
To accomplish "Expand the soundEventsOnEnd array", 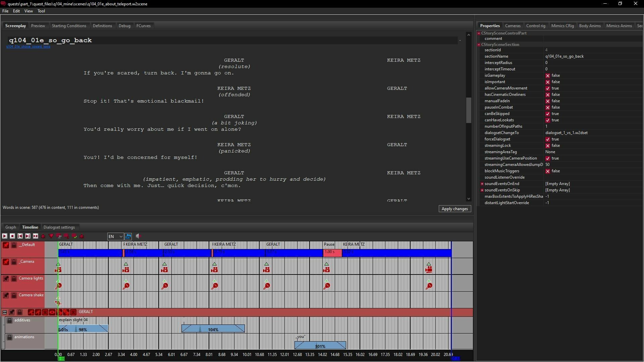I will (x=482, y=184).
